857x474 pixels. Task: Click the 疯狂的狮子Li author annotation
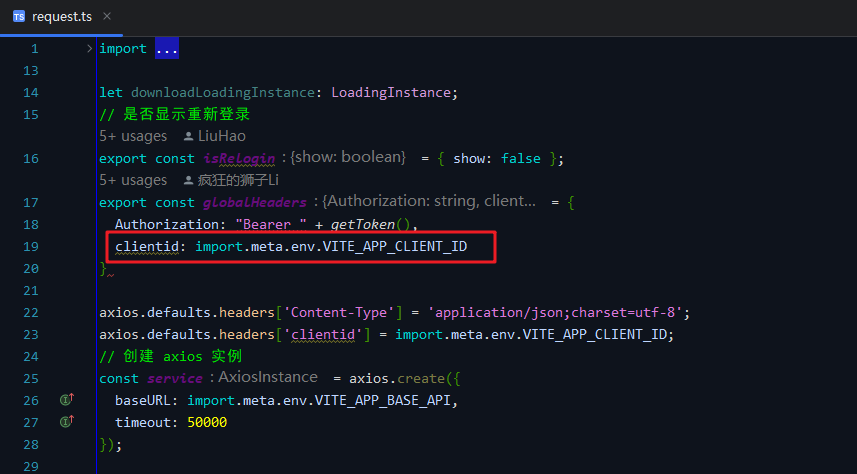pos(238,180)
